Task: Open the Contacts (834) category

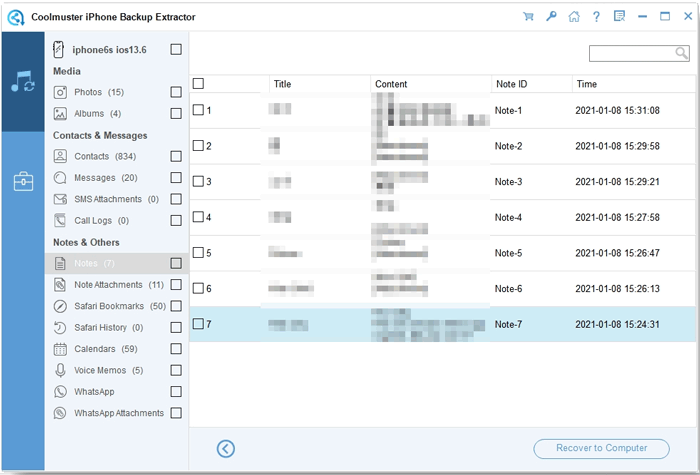Action: pos(105,156)
